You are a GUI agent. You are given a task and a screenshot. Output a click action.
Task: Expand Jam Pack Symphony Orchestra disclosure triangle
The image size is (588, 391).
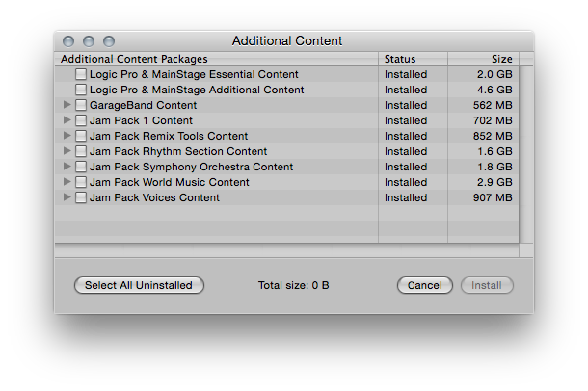[67, 167]
